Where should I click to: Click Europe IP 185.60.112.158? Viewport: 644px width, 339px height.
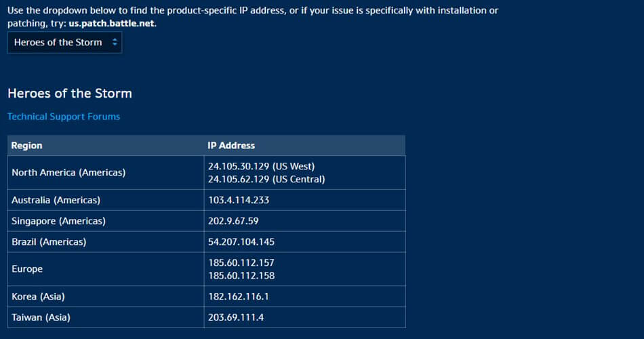pyautogui.click(x=241, y=276)
